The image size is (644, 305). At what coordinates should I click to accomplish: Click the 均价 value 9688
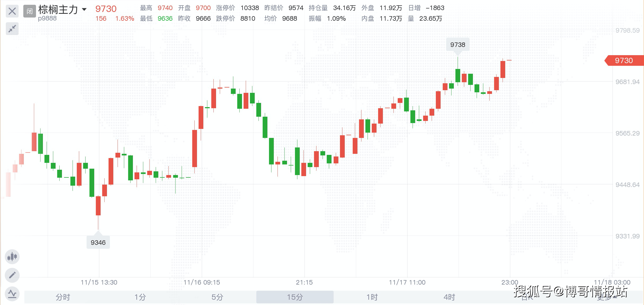290,19
